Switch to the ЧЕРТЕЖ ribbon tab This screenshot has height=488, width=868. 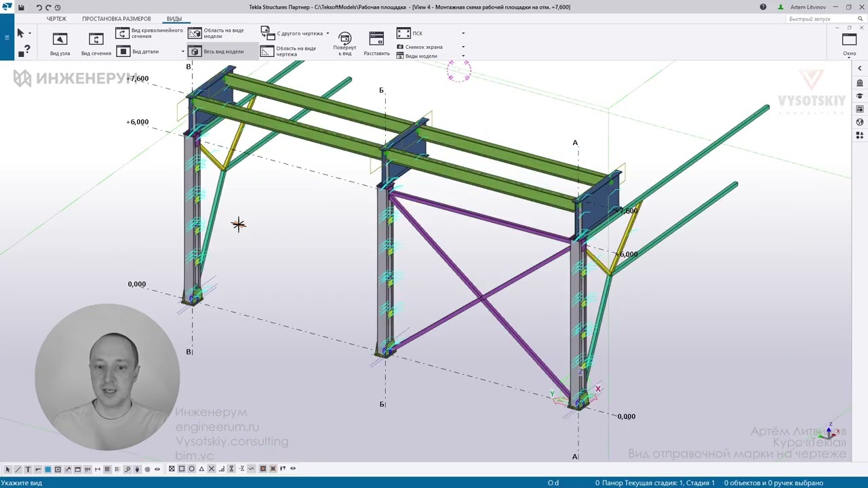click(56, 19)
